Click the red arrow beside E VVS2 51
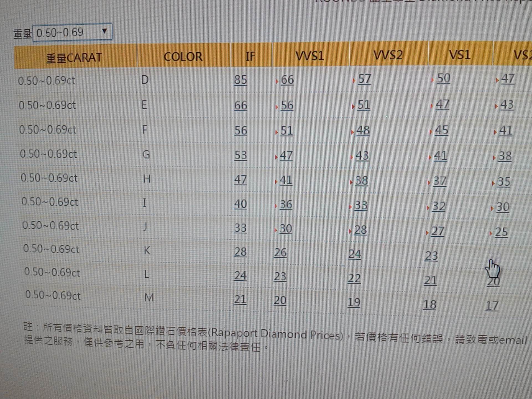Screen dimensions: 532x399 [x=353, y=107]
